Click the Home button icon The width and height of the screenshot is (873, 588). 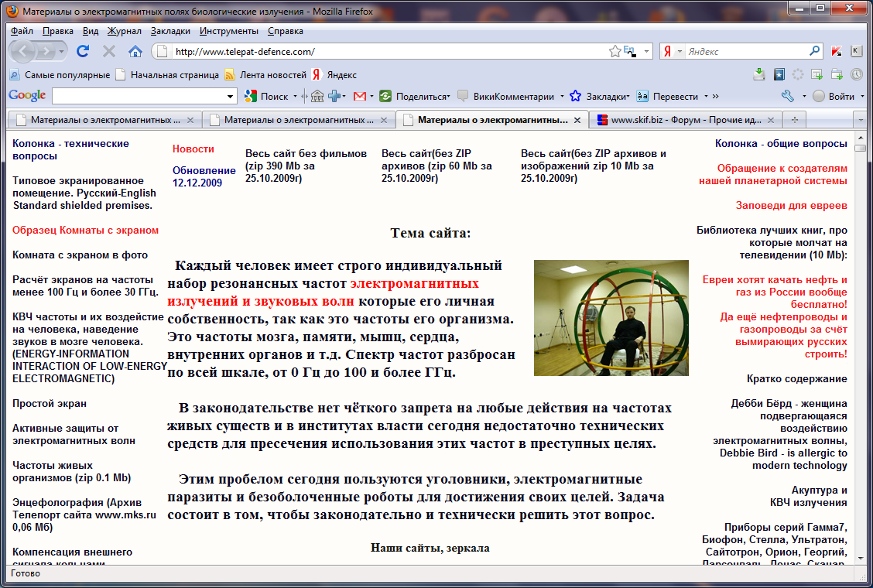[x=135, y=51]
